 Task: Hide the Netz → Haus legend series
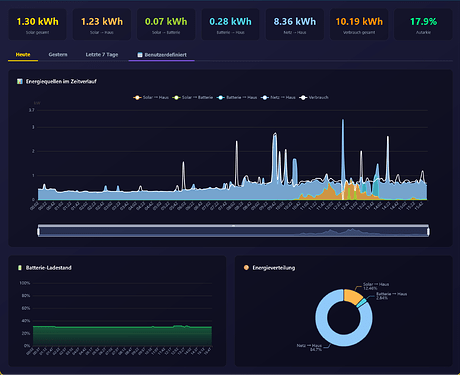[x=278, y=97]
